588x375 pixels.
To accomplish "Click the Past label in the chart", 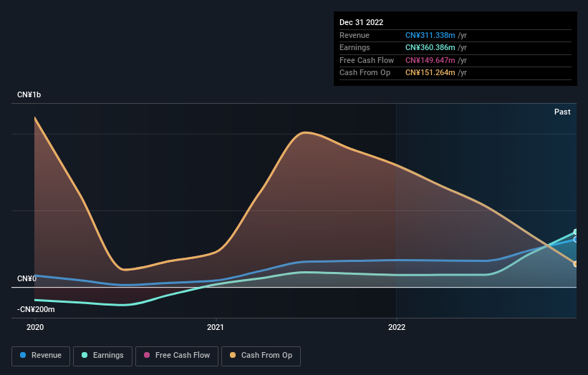I will click(x=562, y=112).
